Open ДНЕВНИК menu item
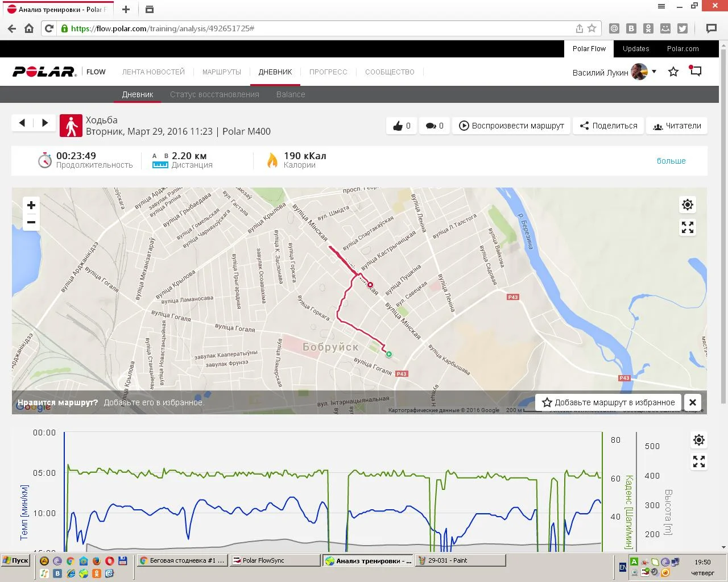Screen dimensions: 728x582 (275, 72)
